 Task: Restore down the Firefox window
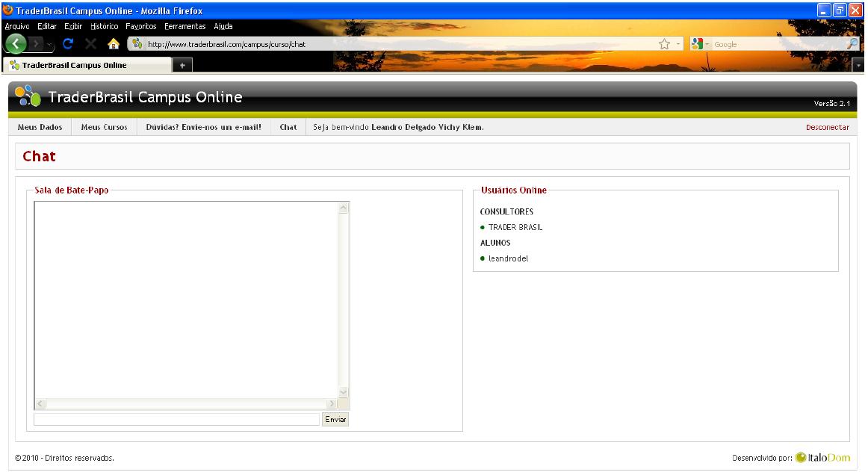click(840, 10)
